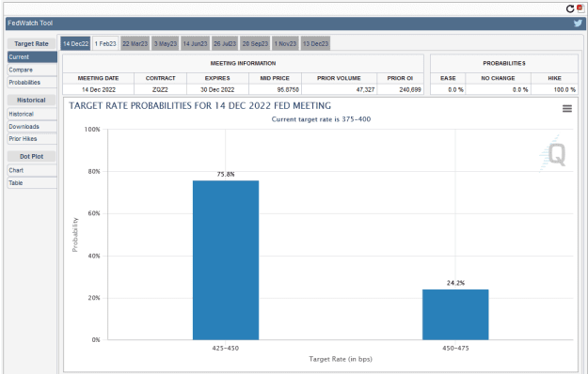This screenshot has width=588, height=374.
Task: Open the 13 Dec23 tab
Action: coord(315,43)
